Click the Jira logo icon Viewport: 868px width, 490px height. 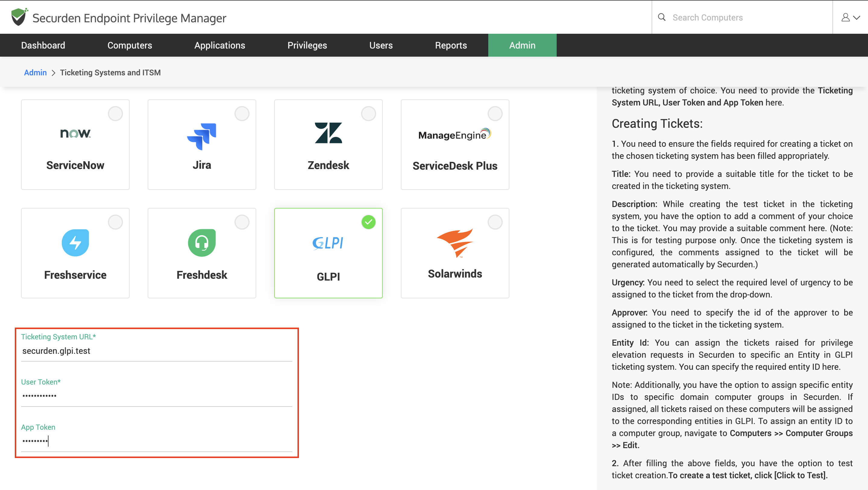tap(202, 137)
